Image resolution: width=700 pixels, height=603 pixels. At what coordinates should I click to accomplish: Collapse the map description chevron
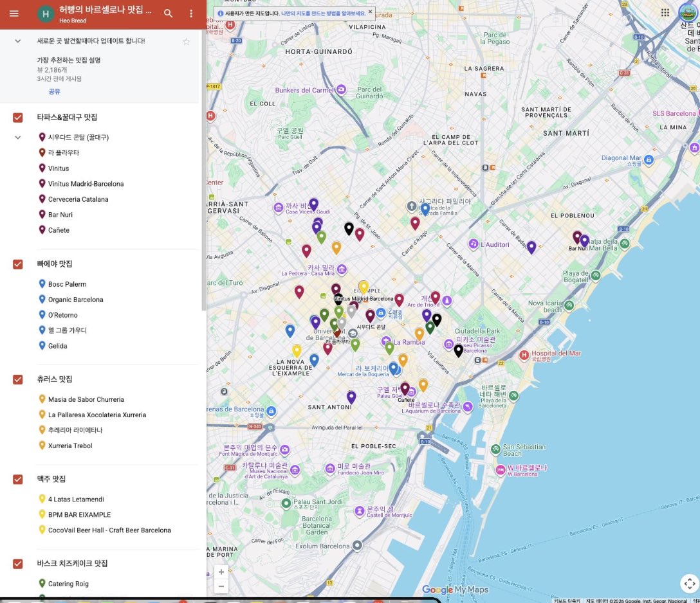click(x=18, y=41)
